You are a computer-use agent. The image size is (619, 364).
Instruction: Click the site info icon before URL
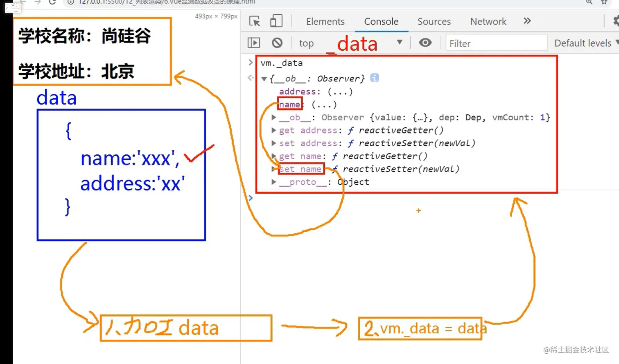pyautogui.click(x=70, y=2)
